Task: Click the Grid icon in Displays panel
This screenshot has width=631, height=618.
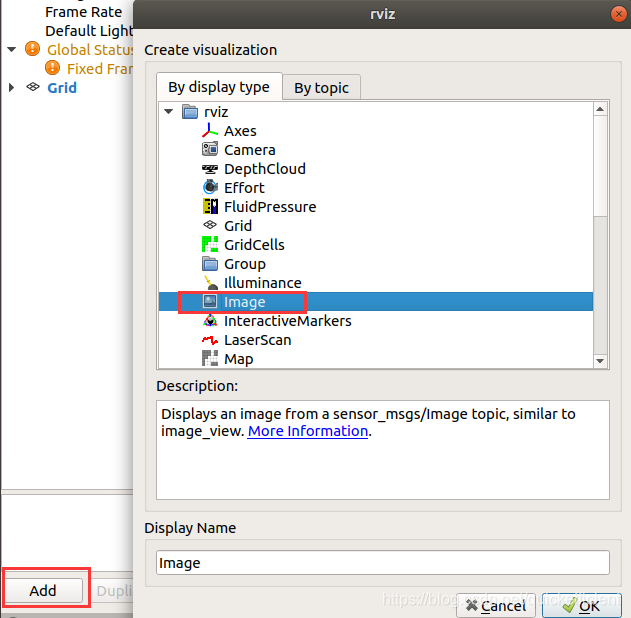Action: 33,87
